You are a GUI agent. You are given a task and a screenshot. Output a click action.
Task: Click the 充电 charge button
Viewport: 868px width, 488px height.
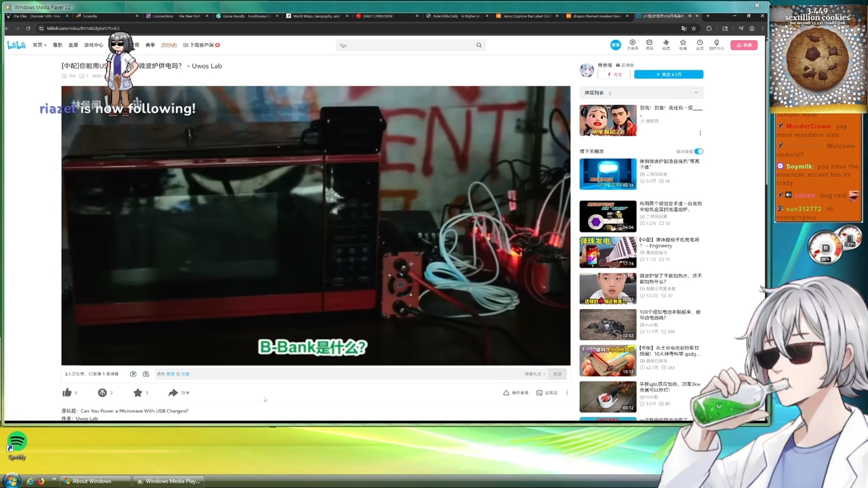tap(614, 75)
